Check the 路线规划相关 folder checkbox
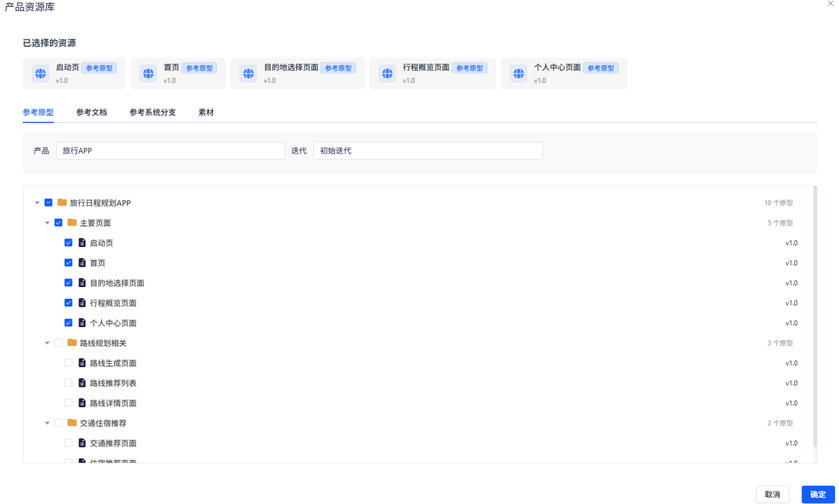The image size is (839, 504). (x=58, y=343)
